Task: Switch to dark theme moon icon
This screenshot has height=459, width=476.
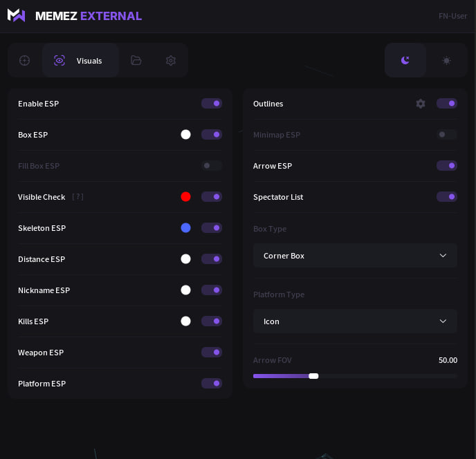Action: pyautogui.click(x=405, y=60)
